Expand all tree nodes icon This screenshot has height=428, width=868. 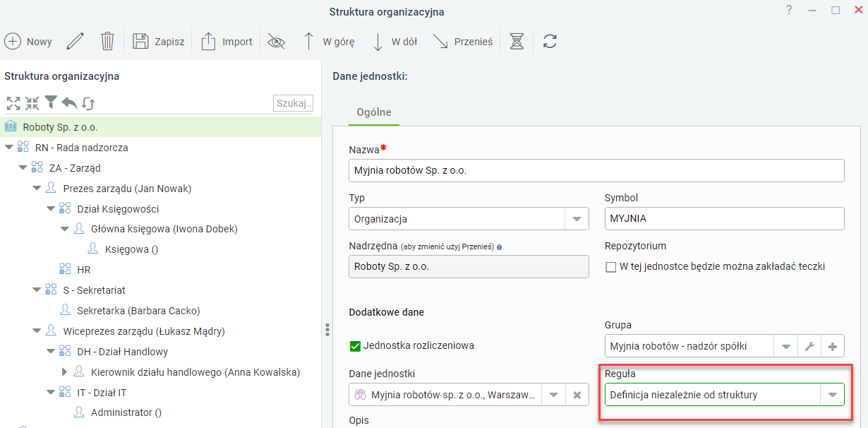click(13, 103)
